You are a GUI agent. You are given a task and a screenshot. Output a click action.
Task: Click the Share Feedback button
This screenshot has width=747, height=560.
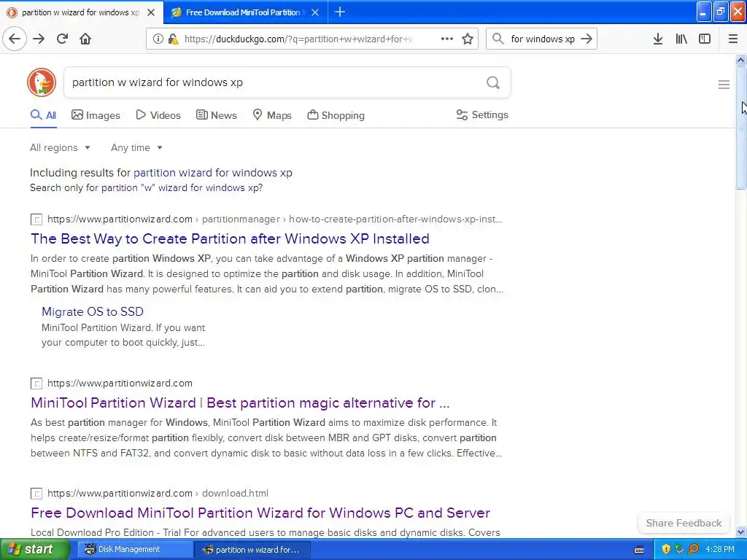684,523
